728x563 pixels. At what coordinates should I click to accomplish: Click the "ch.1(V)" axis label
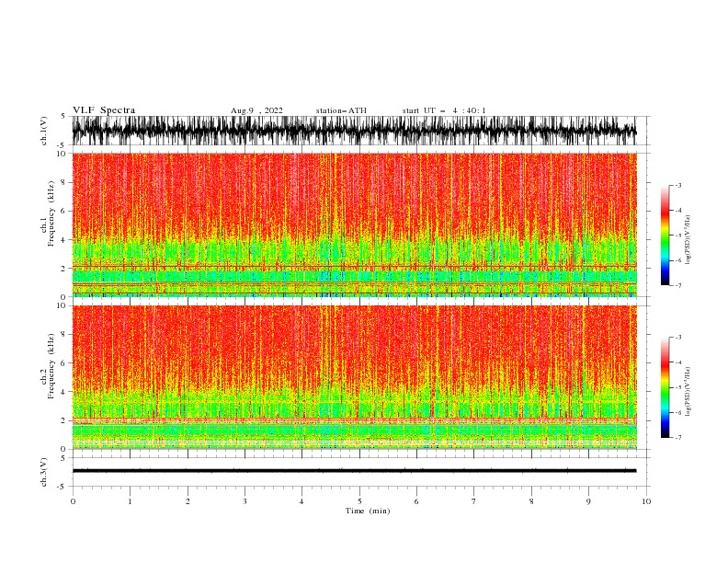[44, 131]
